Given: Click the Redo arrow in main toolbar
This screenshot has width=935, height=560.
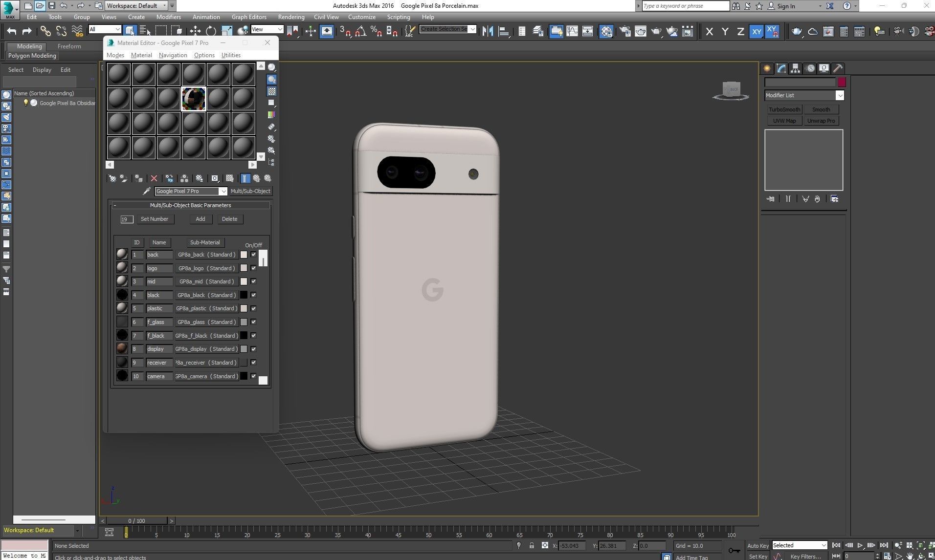Looking at the screenshot, I should click(x=27, y=31).
